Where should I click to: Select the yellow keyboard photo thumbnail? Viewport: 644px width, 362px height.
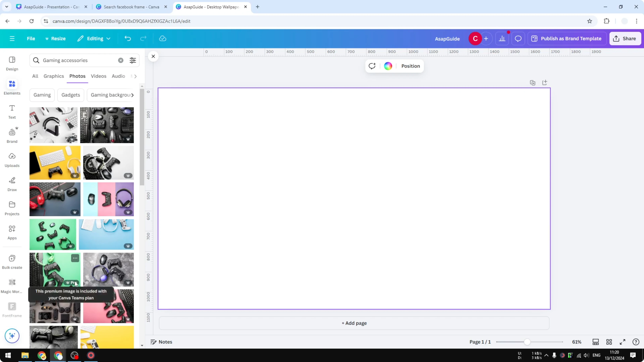click(55, 163)
